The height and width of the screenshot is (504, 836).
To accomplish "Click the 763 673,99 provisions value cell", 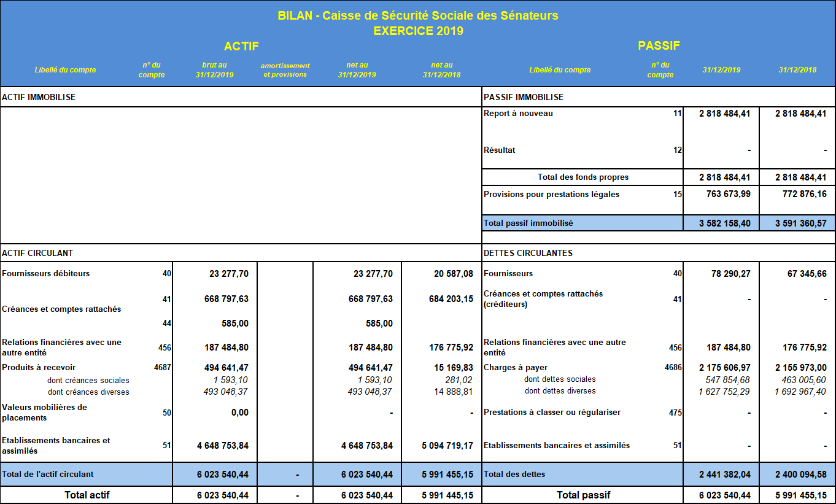I will [x=724, y=195].
